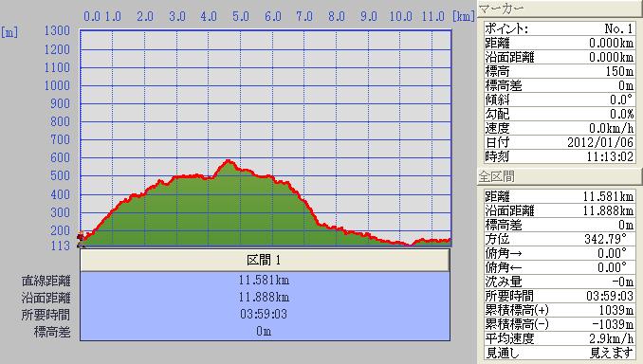Image resolution: width=643 pixels, height=364 pixels.
Task: Click the profile low point near 10.3 km
Action: [409, 245]
